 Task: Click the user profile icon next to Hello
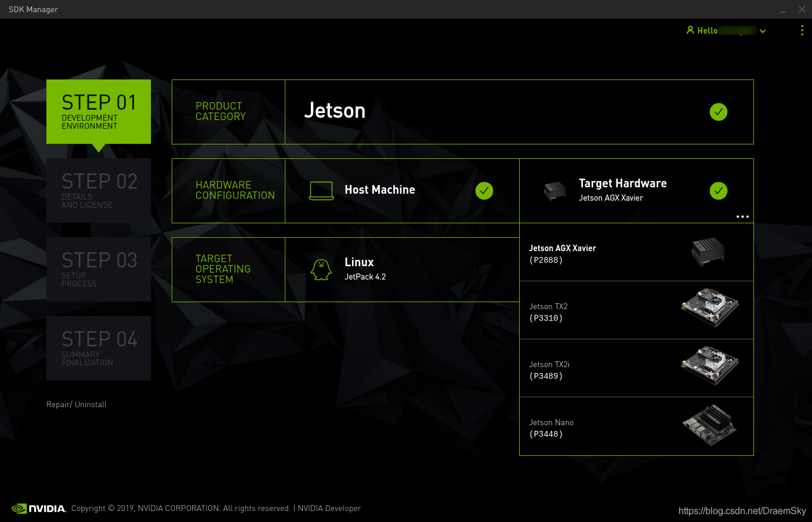(690, 30)
